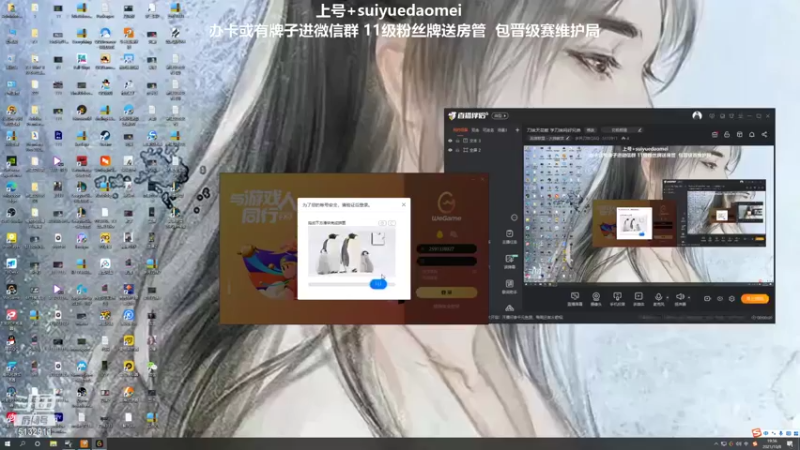Open the taskbar clock and date
Viewport: 800px width, 450px height.
tap(771, 444)
